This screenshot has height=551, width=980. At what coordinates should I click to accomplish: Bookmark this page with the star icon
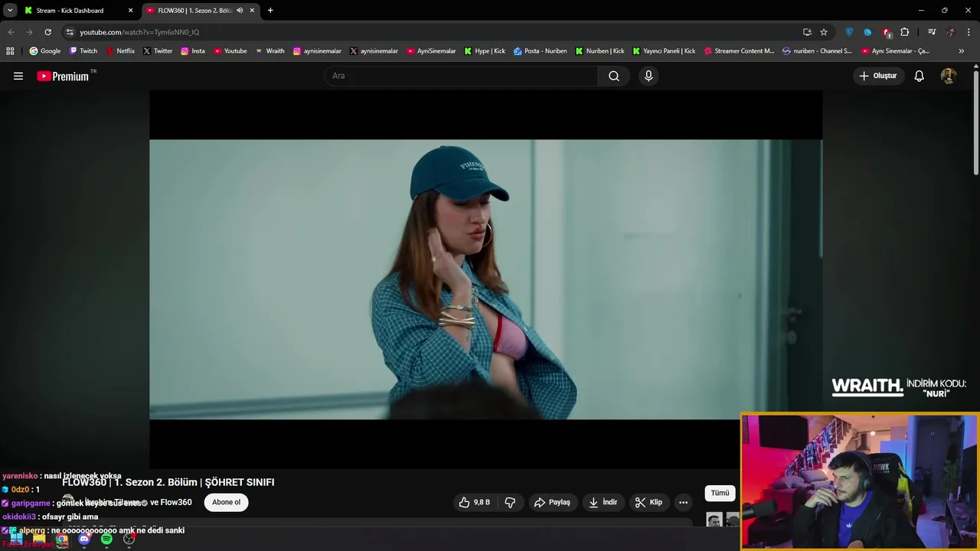point(824,32)
